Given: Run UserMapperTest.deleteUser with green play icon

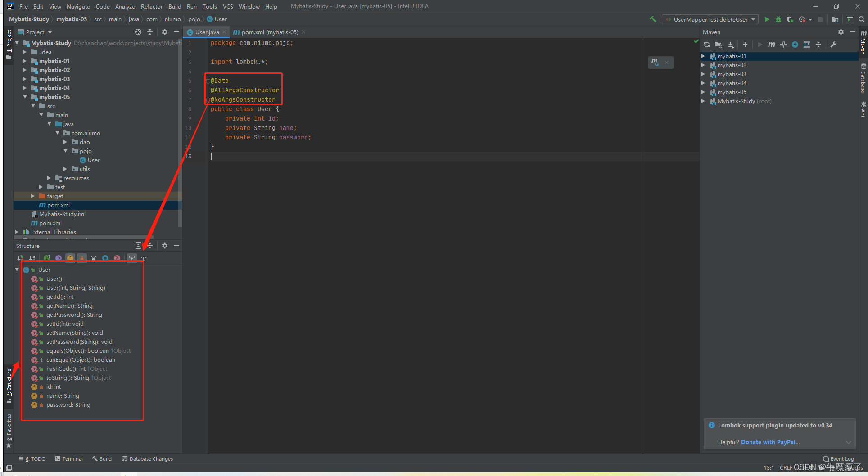Looking at the screenshot, I should pyautogui.click(x=767, y=19).
